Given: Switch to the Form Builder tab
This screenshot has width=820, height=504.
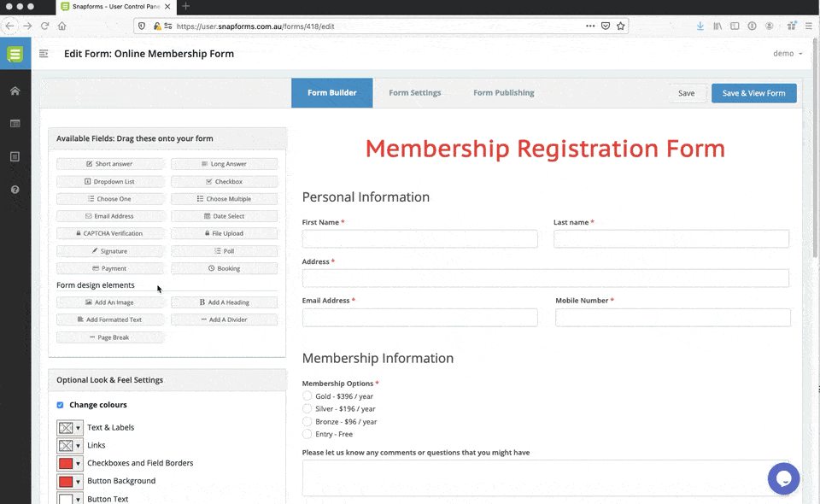Looking at the screenshot, I should click(x=332, y=92).
